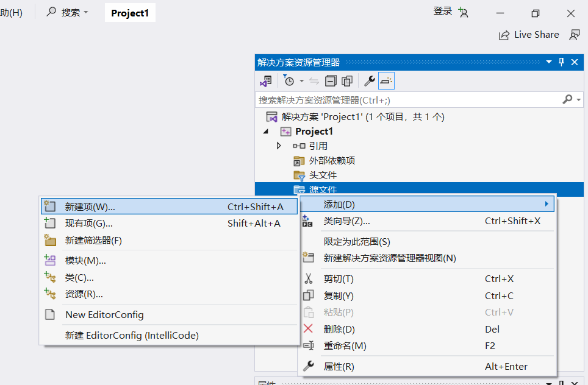The width and height of the screenshot is (588, 385).
Task: Click 新建 EditorConfig (IntelliCode)
Action: click(169, 335)
